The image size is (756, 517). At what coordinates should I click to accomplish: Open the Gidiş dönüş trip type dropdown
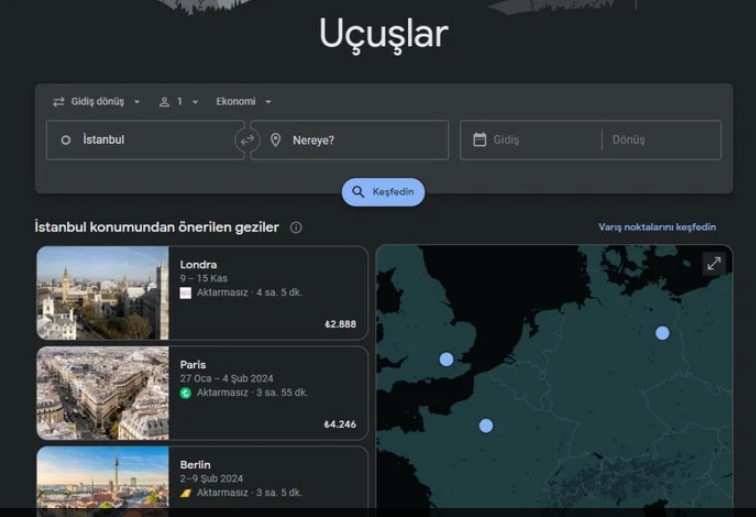coord(96,102)
